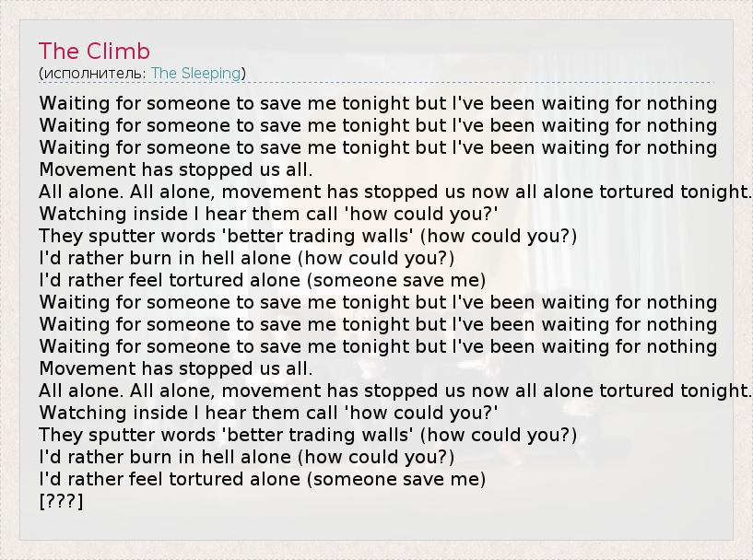The width and height of the screenshot is (753, 560).
Task: Select second They sputter words line
Action: [308, 435]
